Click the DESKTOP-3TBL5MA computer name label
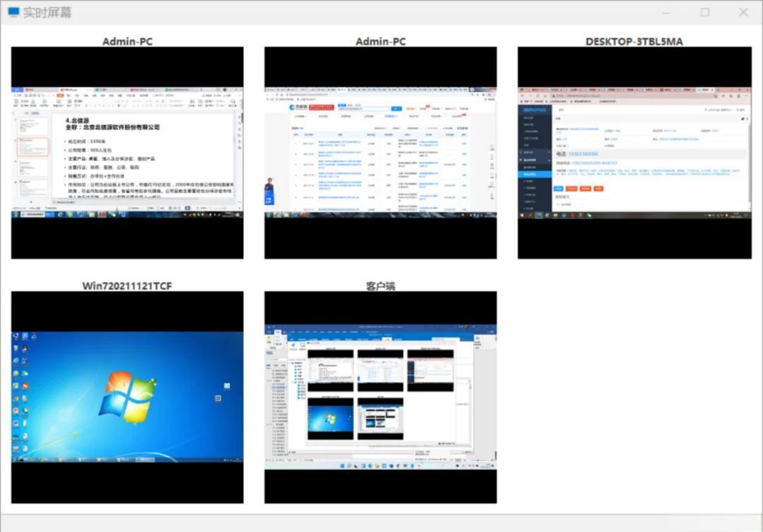The width and height of the screenshot is (763, 532). pos(634,42)
